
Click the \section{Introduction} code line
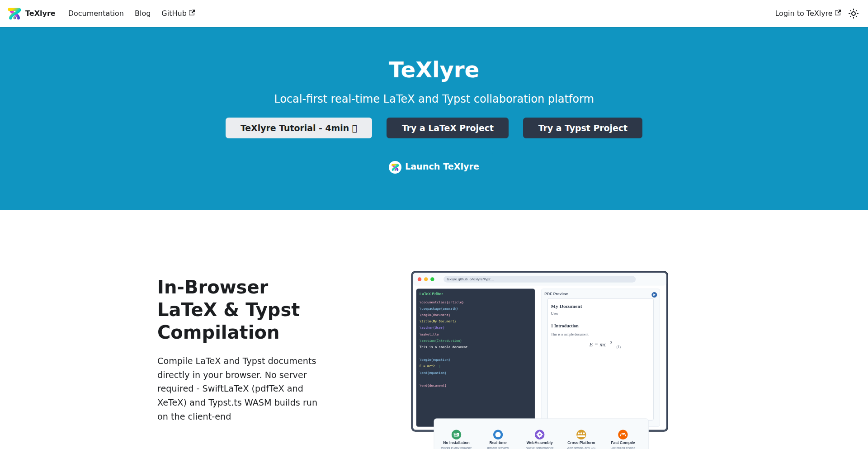(441, 341)
